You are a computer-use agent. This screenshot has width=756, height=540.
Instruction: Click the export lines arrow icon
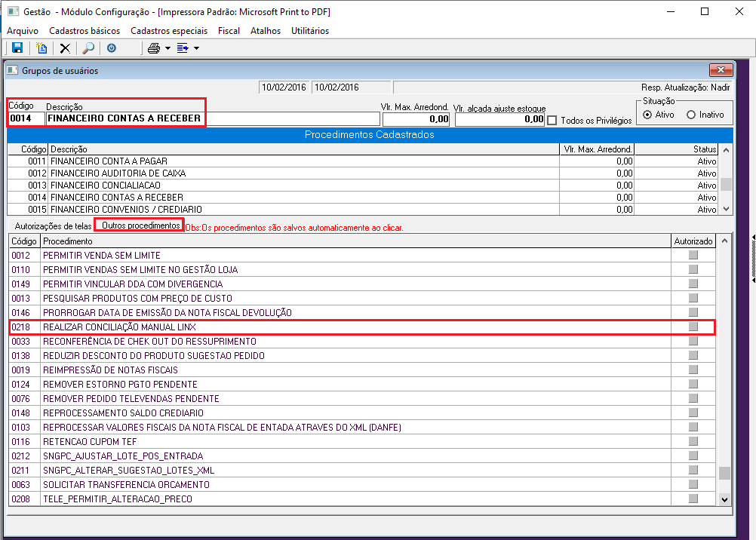pyautogui.click(x=182, y=48)
